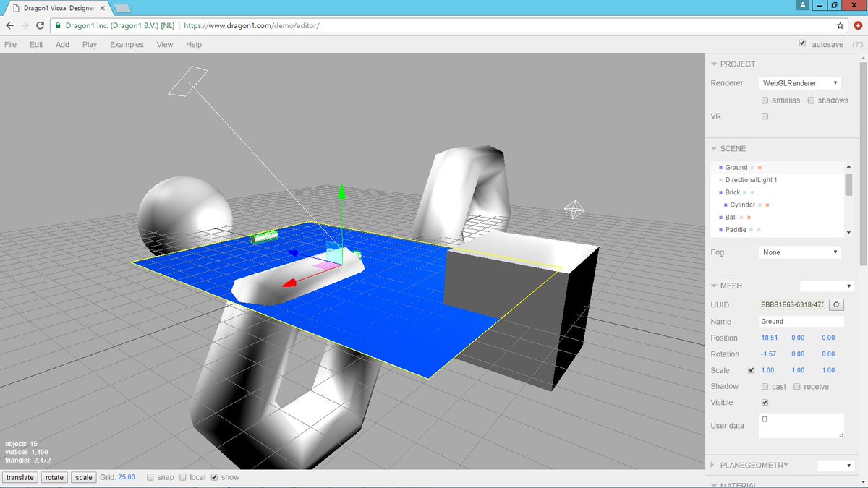868x488 pixels.
Task: Enable the snap checkbox
Action: (x=150, y=477)
